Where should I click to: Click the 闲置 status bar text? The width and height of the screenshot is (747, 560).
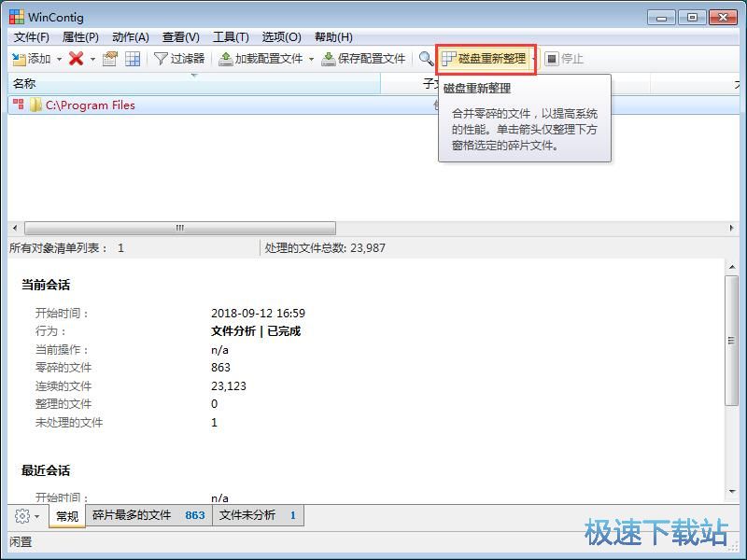point(21,542)
